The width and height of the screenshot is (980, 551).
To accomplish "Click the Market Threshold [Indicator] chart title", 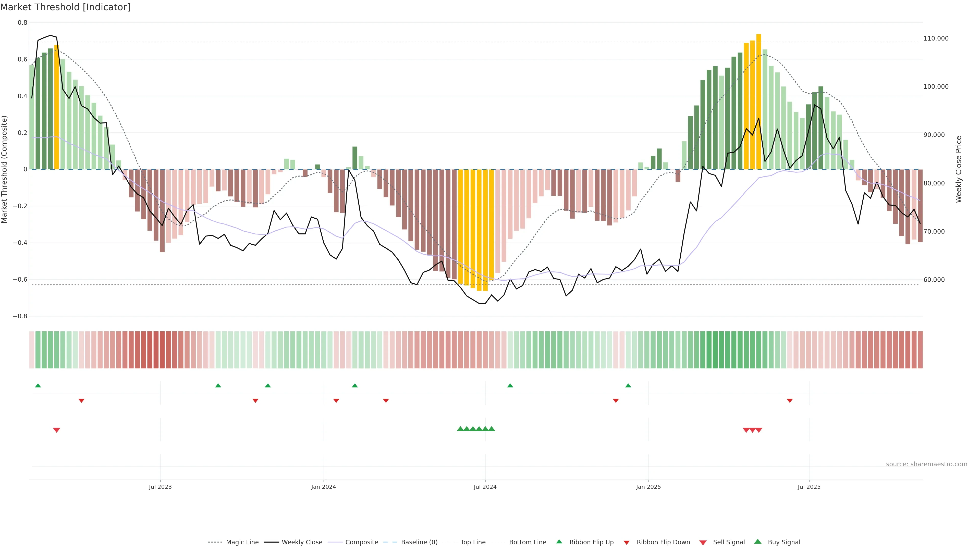I will click(x=65, y=7).
